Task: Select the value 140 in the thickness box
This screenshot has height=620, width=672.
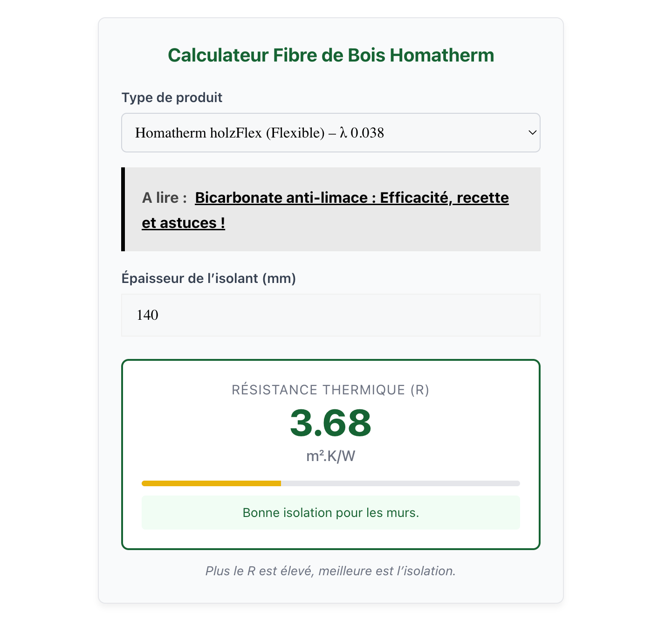Action: point(148,315)
